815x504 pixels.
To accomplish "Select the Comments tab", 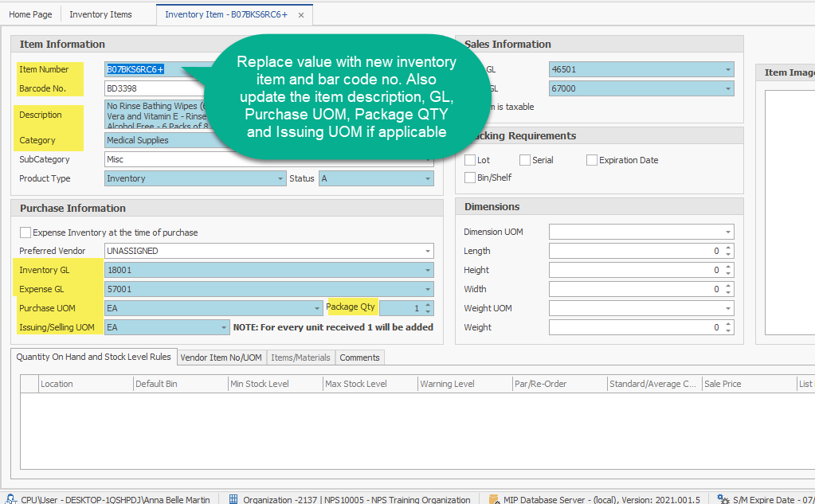I will tap(359, 357).
